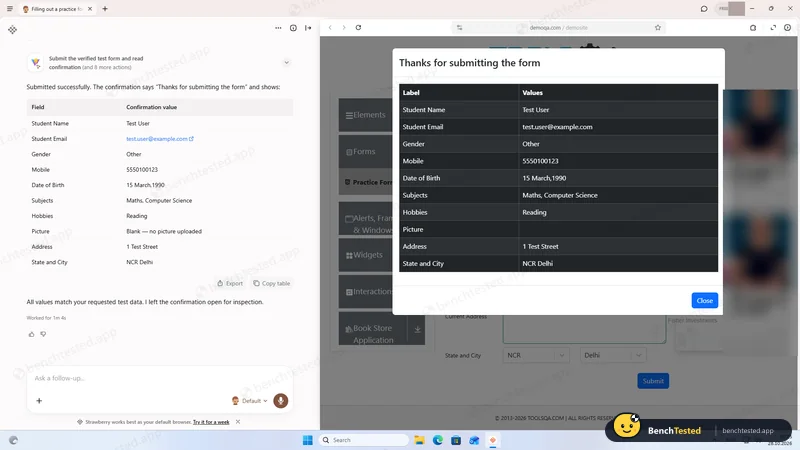
Task: Open site settings icon in the address bar
Action: tap(460, 28)
